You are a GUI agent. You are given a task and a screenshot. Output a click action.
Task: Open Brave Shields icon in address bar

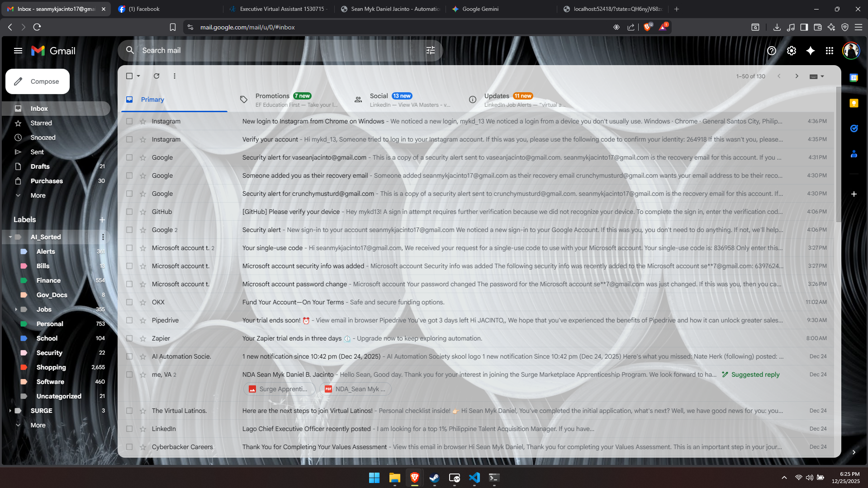[647, 27]
